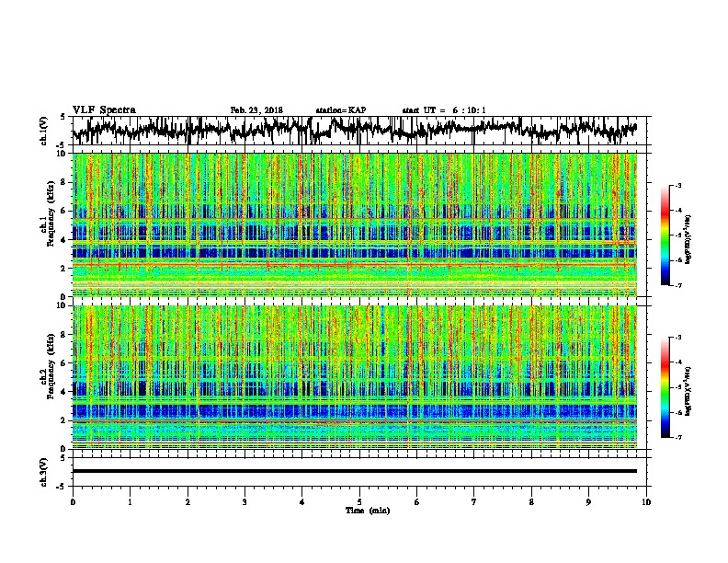Click time axis tick label "1"
The height and width of the screenshot is (563, 728).
click(130, 502)
